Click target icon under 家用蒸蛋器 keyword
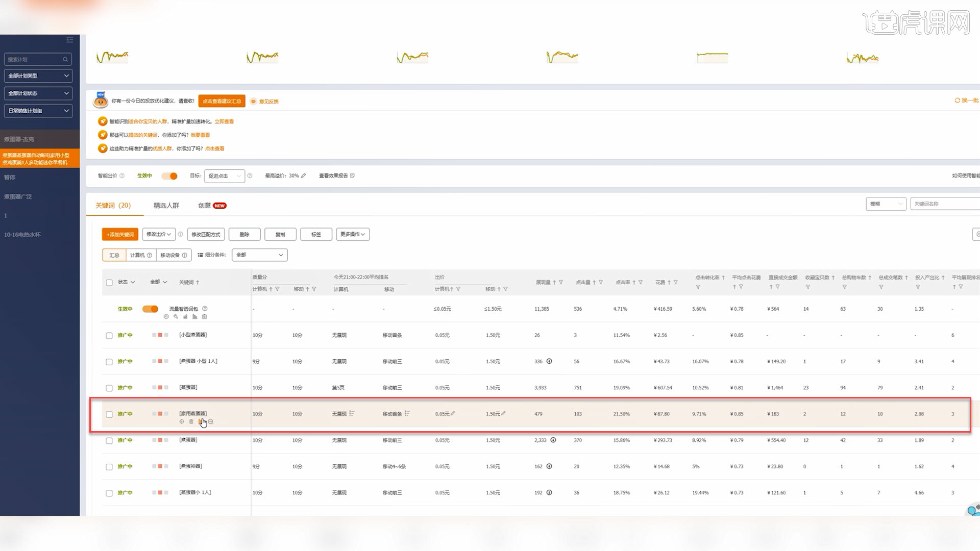 (182, 421)
